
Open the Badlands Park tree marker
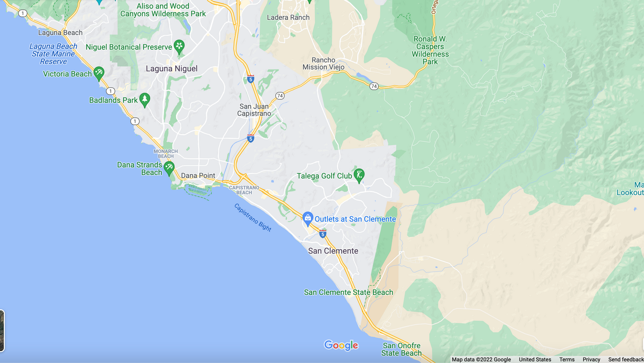tap(144, 99)
